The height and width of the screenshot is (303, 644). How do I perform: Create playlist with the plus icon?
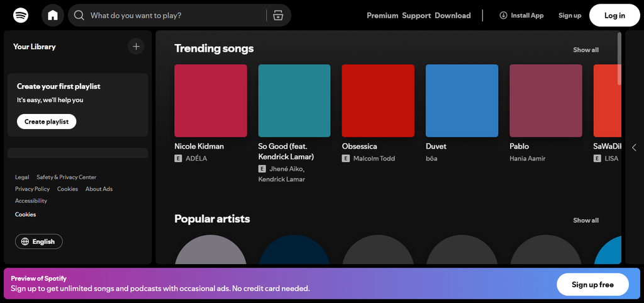pos(136,47)
